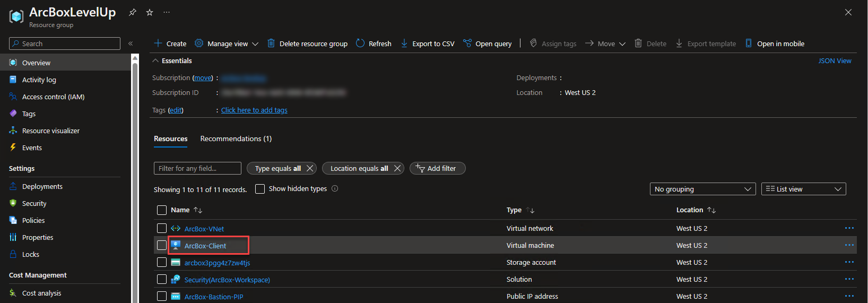Check the ArcBox-Bastion-PIP row checkbox

(x=162, y=296)
